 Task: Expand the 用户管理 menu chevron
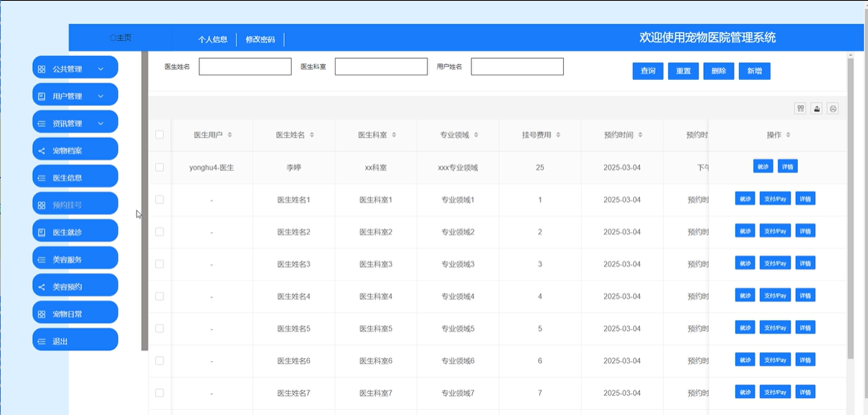point(101,96)
